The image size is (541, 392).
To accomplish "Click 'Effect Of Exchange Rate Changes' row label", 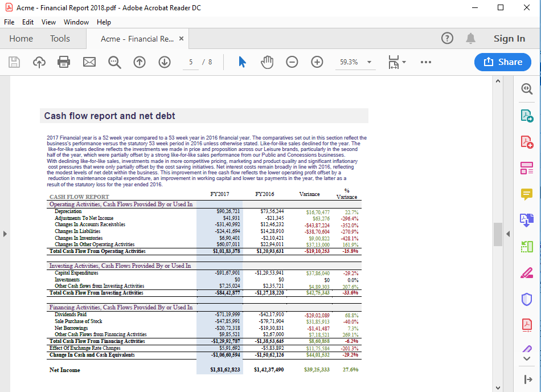I will point(85,348).
